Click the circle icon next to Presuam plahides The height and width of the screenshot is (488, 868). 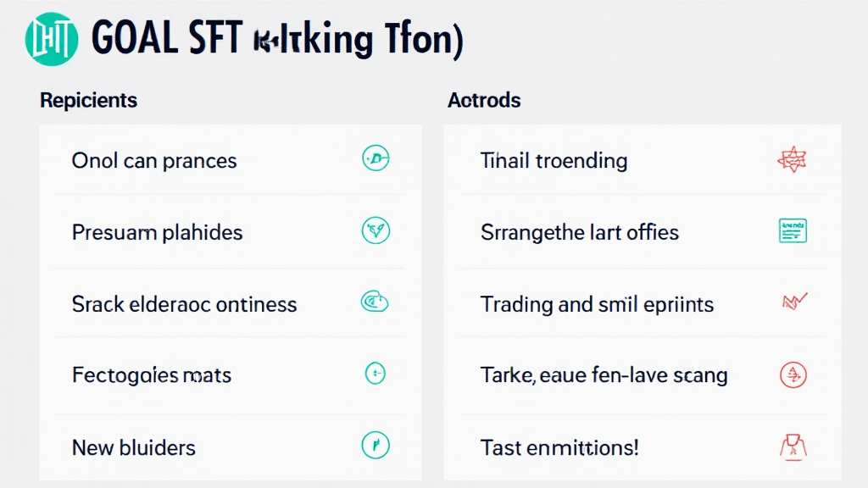pos(376,230)
